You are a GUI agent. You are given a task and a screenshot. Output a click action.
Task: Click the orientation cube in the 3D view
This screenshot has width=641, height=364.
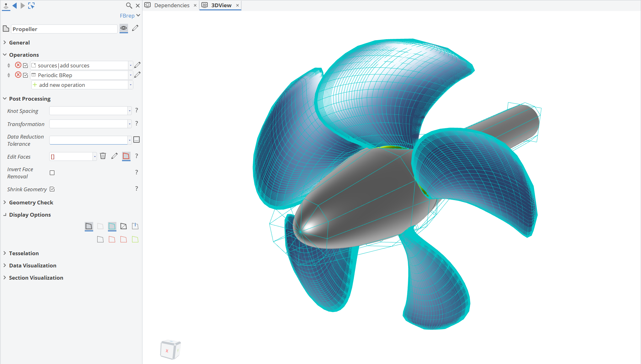pos(170,350)
